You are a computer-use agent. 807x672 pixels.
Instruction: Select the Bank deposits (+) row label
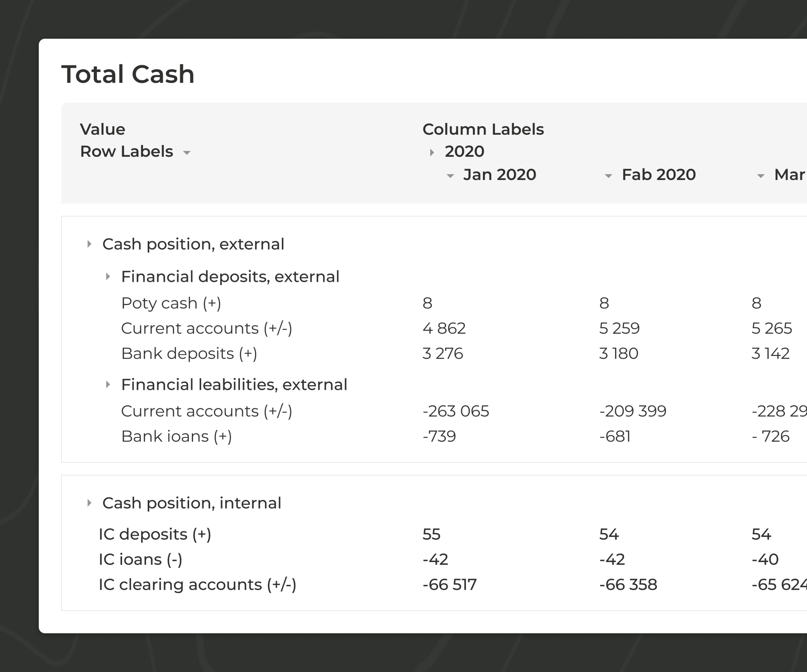pos(188,353)
